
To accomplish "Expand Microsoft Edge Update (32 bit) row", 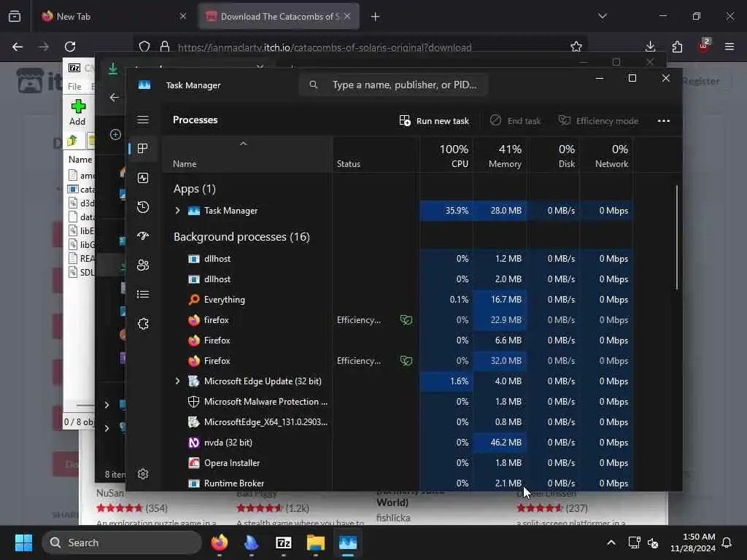I will click(178, 381).
